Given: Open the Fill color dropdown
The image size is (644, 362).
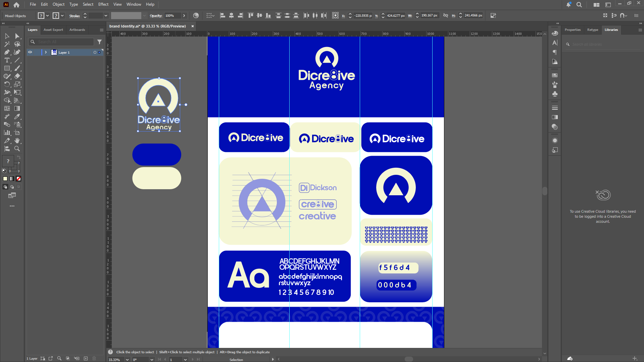Looking at the screenshot, I should pyautogui.click(x=48, y=15).
